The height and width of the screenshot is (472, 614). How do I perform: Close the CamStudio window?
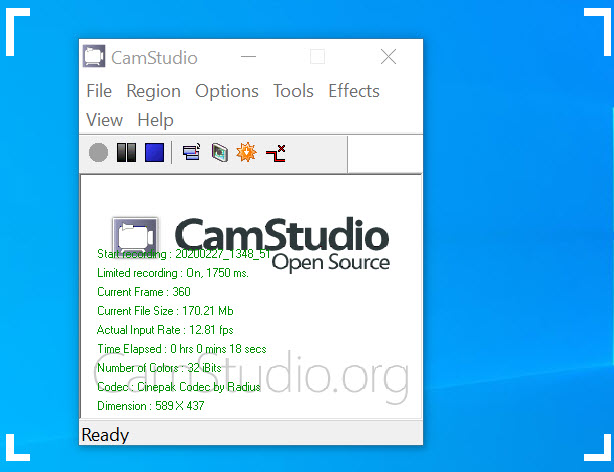388,57
